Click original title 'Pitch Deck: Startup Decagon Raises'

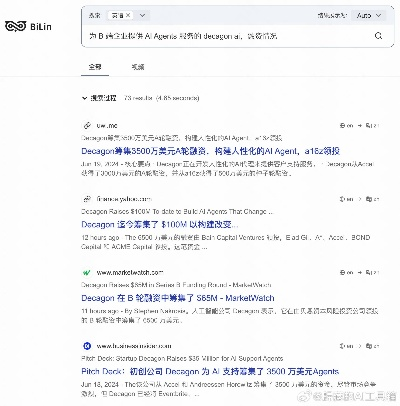[182, 358]
